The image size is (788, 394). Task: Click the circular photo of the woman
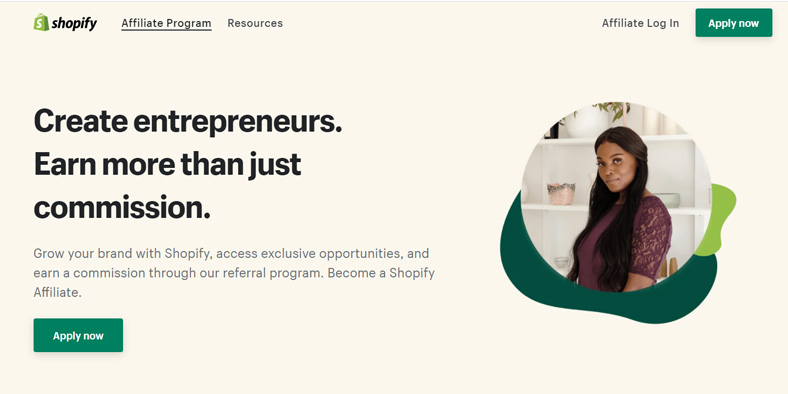616,197
